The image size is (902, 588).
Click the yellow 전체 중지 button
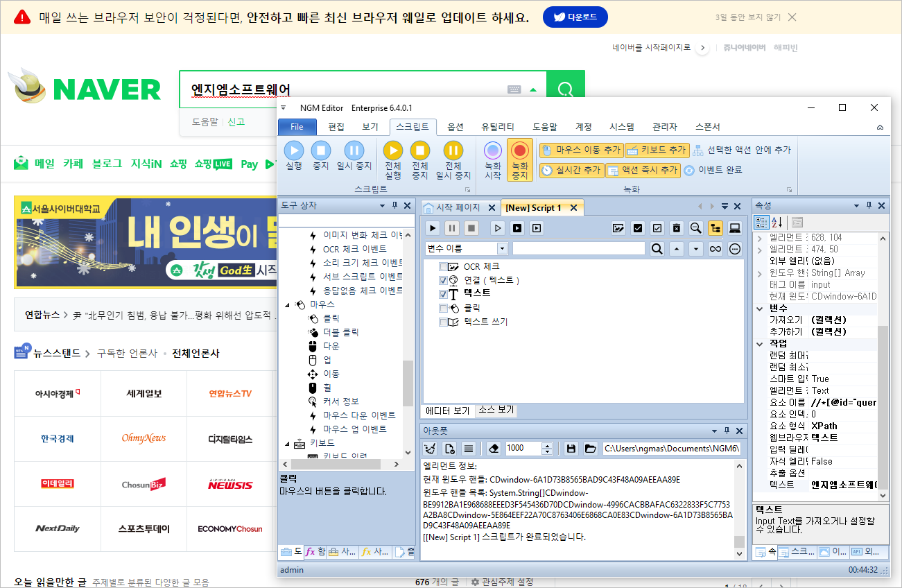(420, 160)
